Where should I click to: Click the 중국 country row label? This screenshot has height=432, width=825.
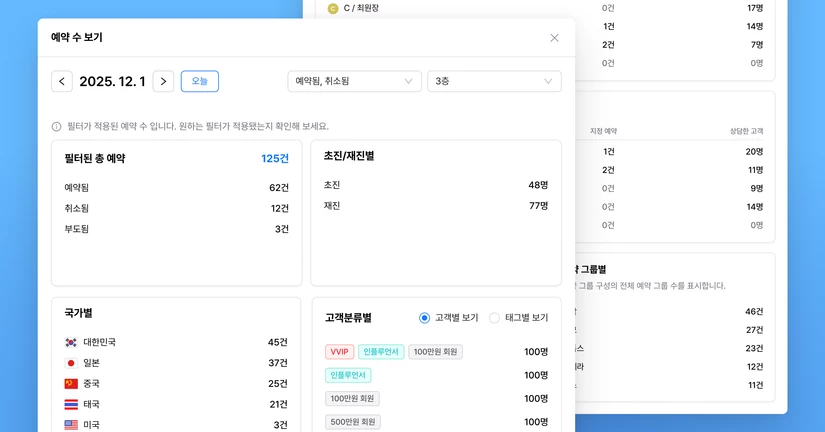click(92, 384)
